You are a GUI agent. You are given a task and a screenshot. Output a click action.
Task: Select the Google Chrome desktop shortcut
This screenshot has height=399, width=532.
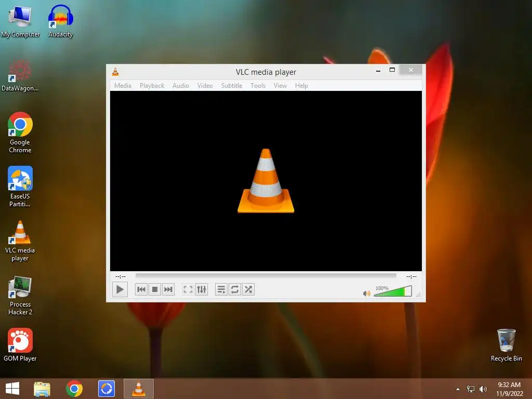(x=20, y=132)
